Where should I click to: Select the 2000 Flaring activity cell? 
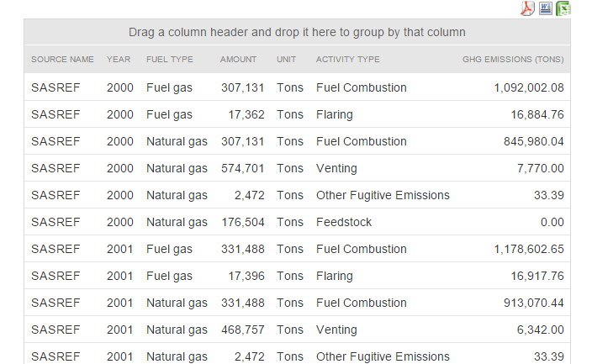pos(335,114)
